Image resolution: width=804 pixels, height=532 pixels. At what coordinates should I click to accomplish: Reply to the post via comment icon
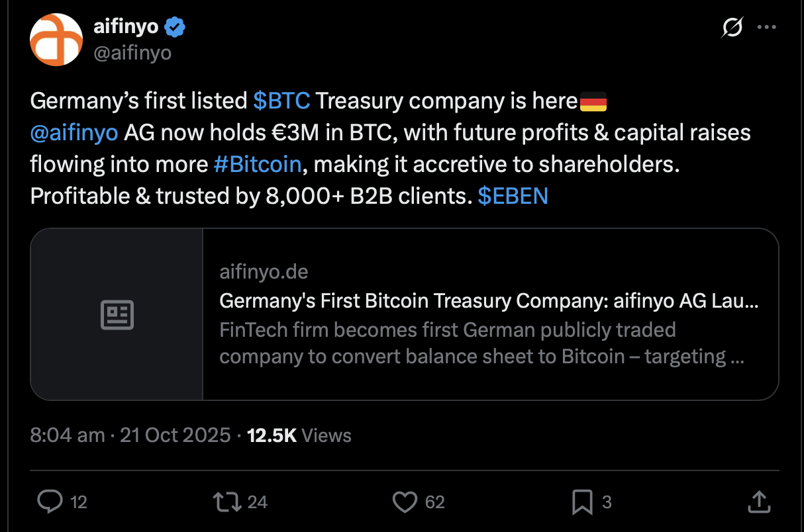[x=50, y=502]
